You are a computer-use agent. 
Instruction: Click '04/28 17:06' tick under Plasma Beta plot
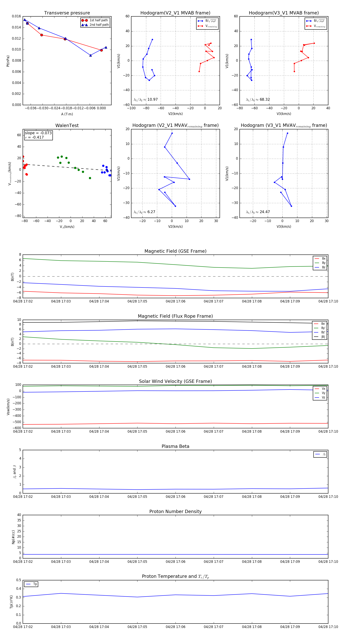175,496
